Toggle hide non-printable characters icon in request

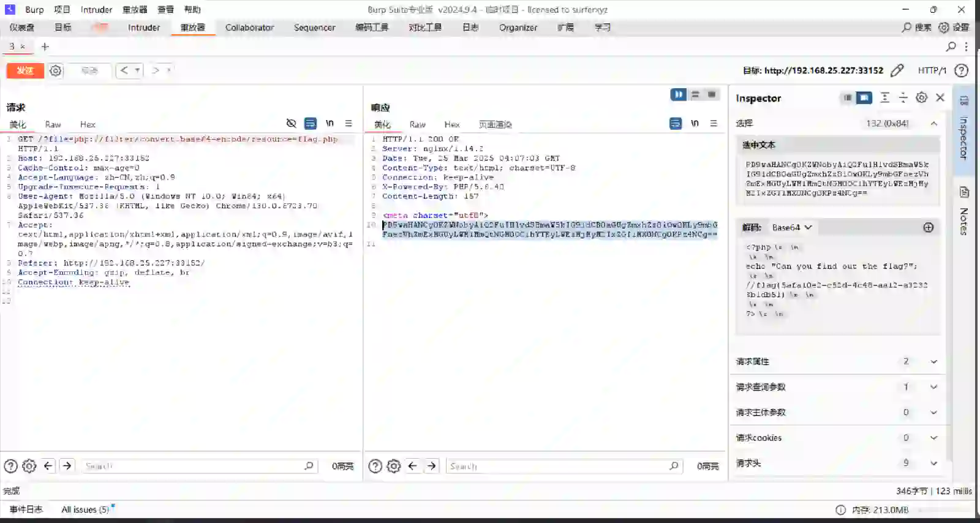point(292,124)
